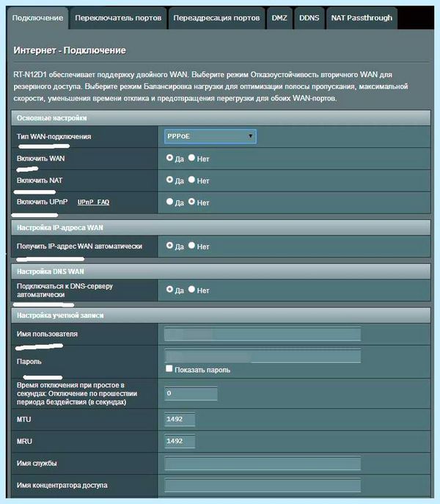The image size is (440, 504).
Task: Click the Основные настройки section header
Action: pos(221,118)
